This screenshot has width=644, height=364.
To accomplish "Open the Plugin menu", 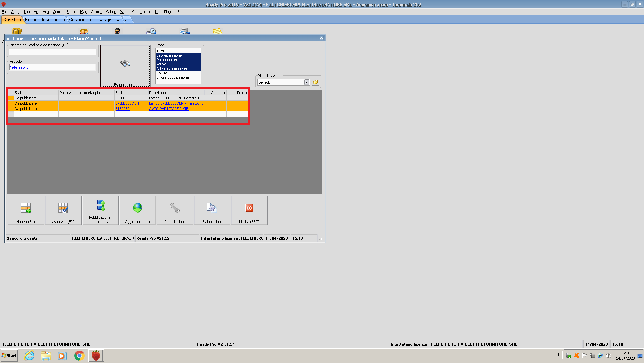I will 169,12.
